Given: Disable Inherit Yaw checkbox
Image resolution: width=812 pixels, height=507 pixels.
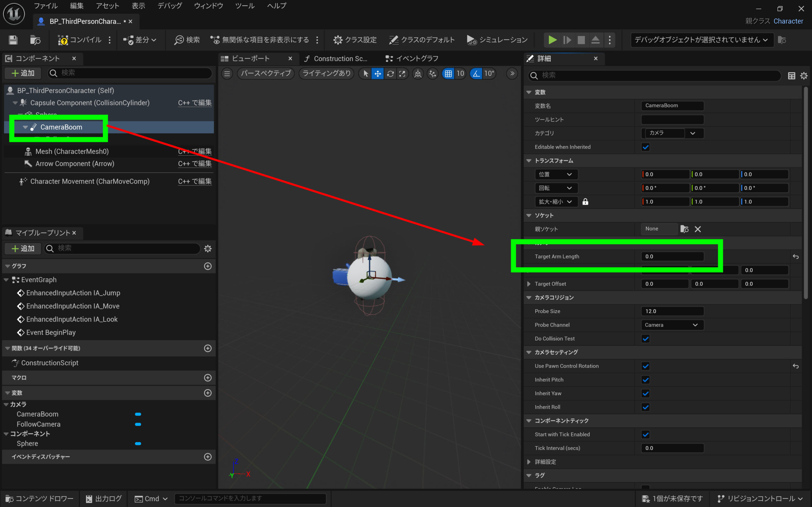Looking at the screenshot, I should pyautogui.click(x=645, y=394).
